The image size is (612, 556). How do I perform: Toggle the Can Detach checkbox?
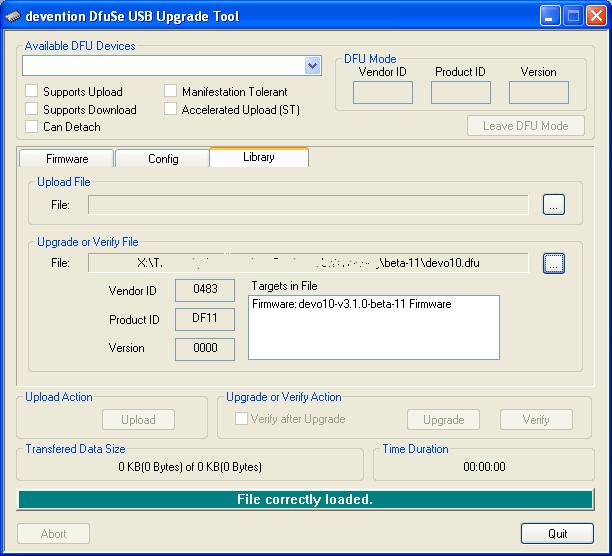tap(31, 126)
